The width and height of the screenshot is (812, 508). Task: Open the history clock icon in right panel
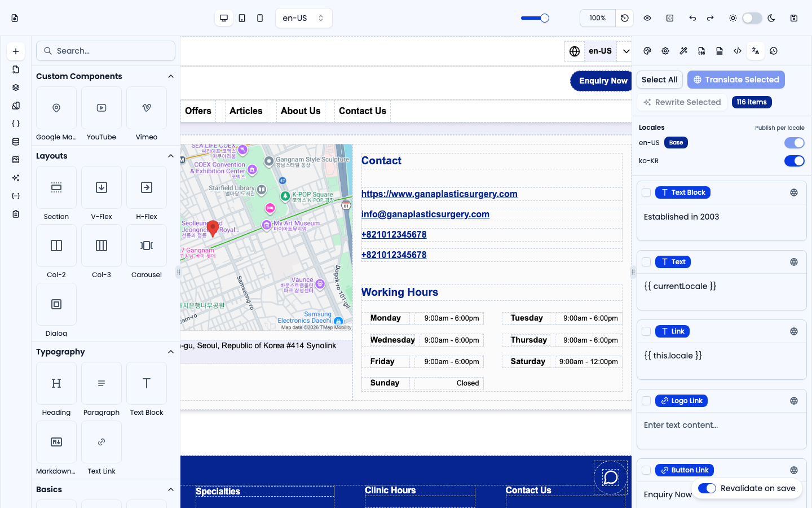tap(774, 51)
